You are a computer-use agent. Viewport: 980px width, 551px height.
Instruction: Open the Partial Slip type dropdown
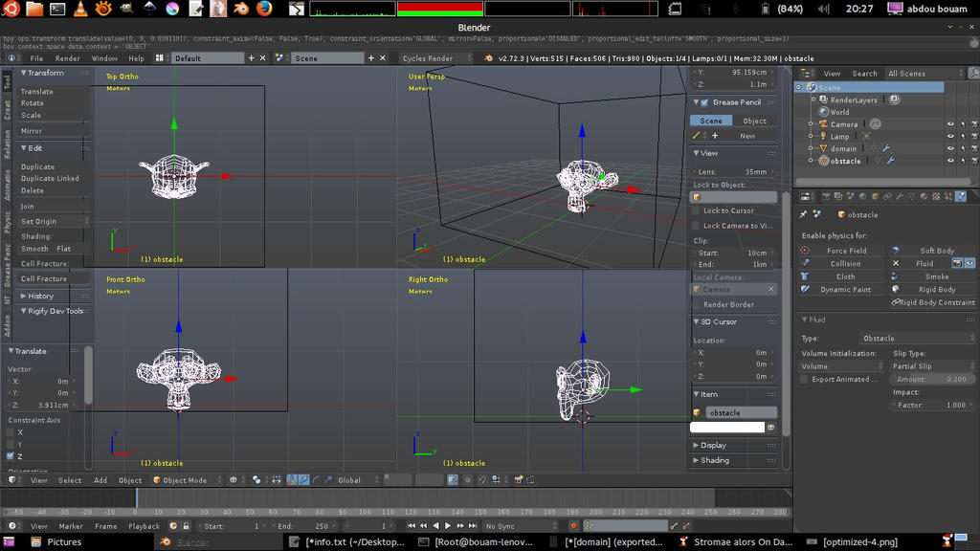point(932,366)
